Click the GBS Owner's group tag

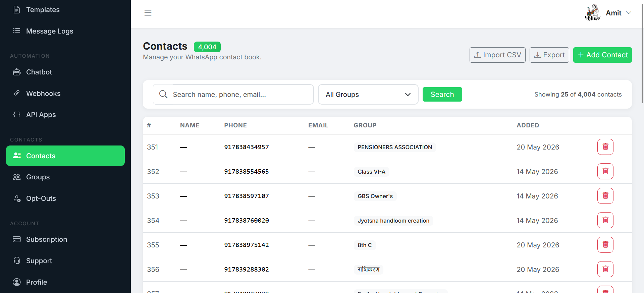pyautogui.click(x=375, y=196)
